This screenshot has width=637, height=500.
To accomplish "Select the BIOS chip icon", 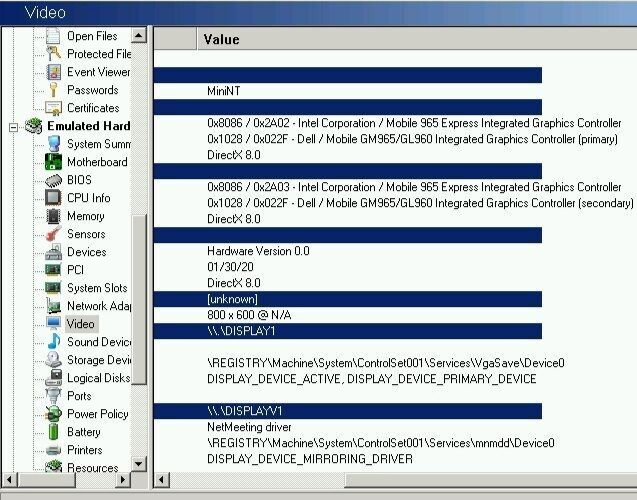I will [53, 180].
